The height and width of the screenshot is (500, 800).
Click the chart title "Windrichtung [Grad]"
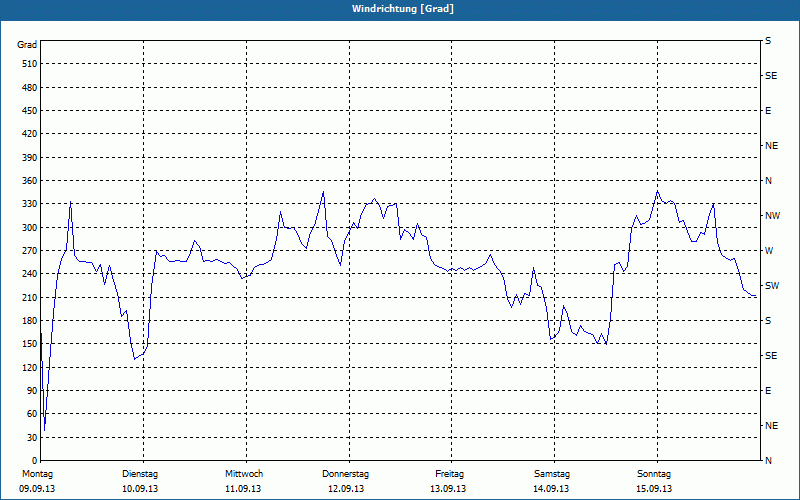click(x=403, y=9)
